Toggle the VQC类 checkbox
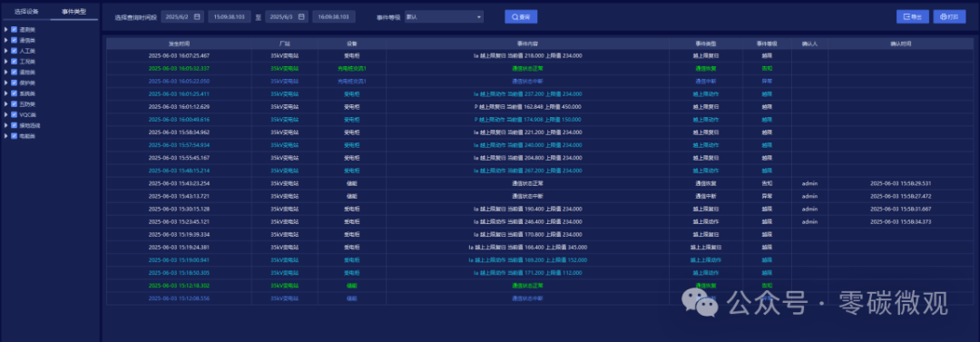This screenshot has height=342, width=980. [x=14, y=114]
